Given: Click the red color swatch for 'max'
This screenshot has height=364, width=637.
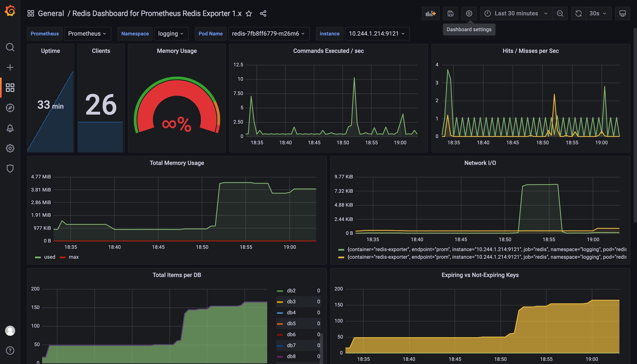Looking at the screenshot, I should coord(63,257).
